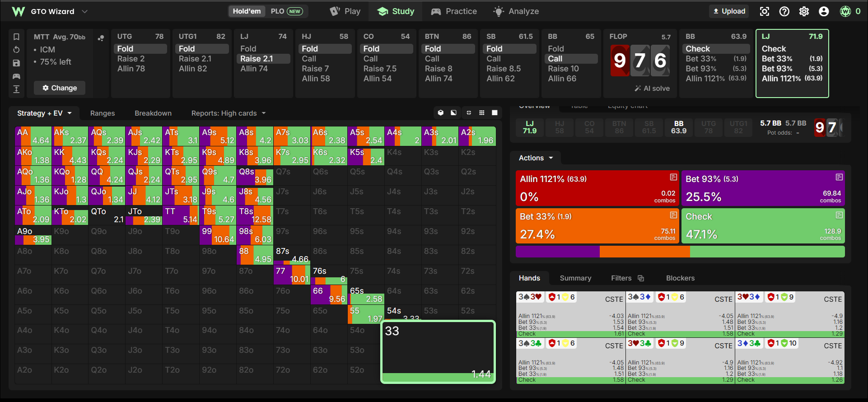Viewport: 868px width, 402px height.
Task: Open the Play tab
Action: pos(345,11)
